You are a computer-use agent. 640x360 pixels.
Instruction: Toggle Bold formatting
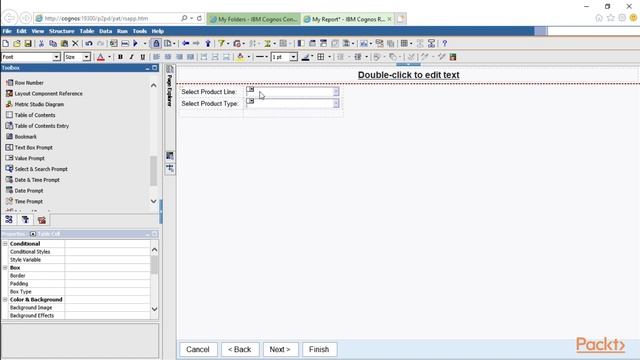pyautogui.click(x=120, y=57)
